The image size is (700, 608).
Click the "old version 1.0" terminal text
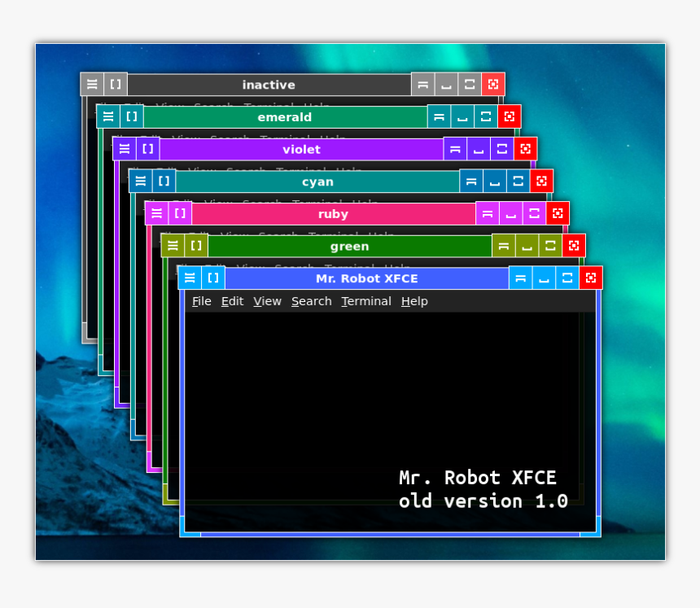483,501
